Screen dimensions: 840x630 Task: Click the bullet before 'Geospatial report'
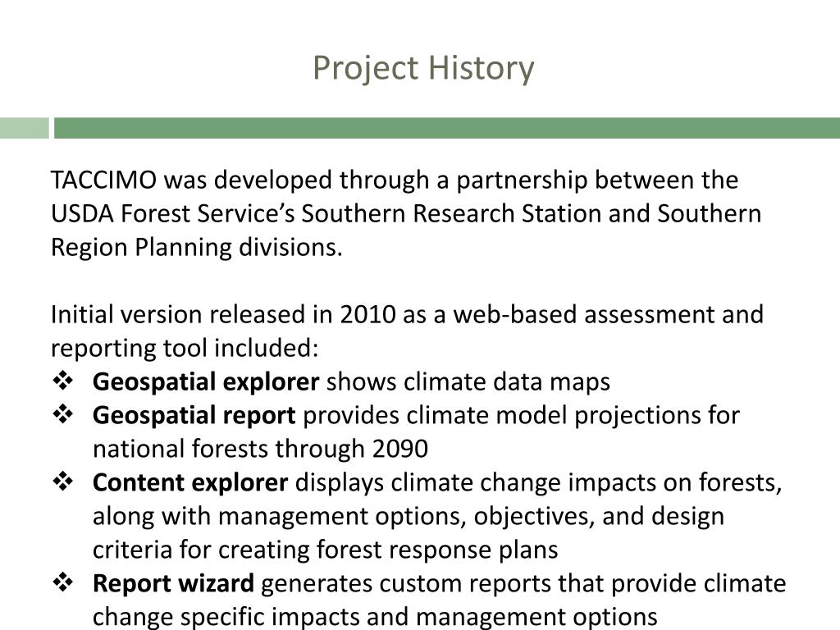pos(63,414)
